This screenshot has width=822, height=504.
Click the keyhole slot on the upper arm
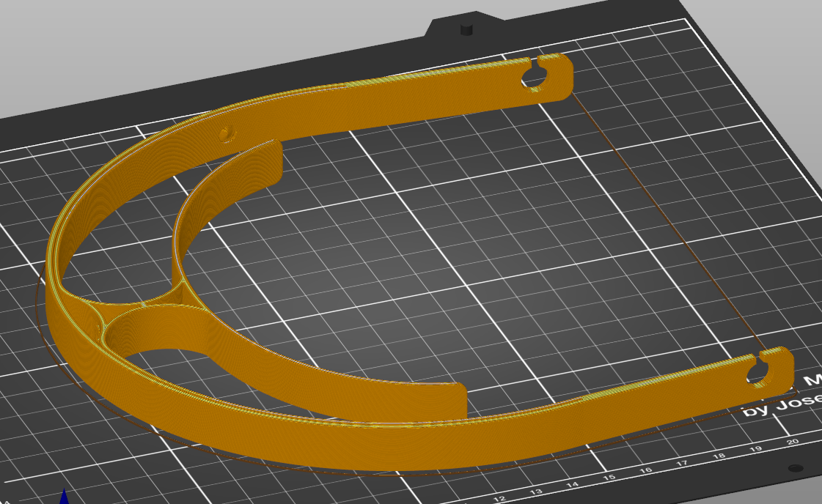[x=535, y=75]
